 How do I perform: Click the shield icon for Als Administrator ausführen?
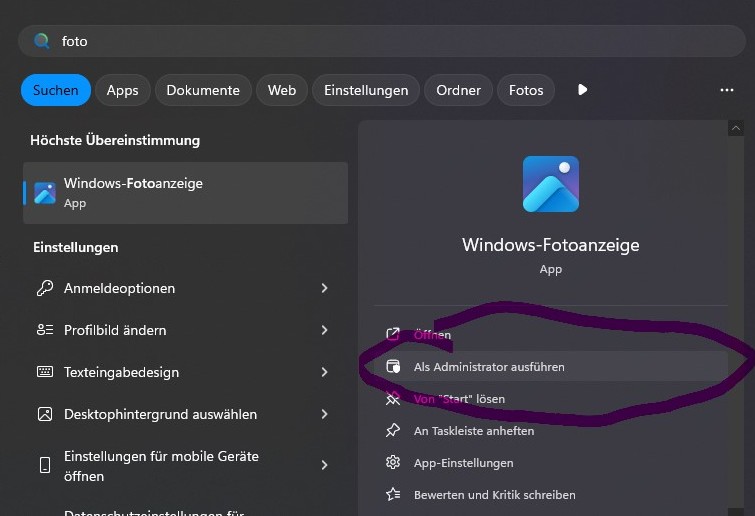(x=393, y=366)
